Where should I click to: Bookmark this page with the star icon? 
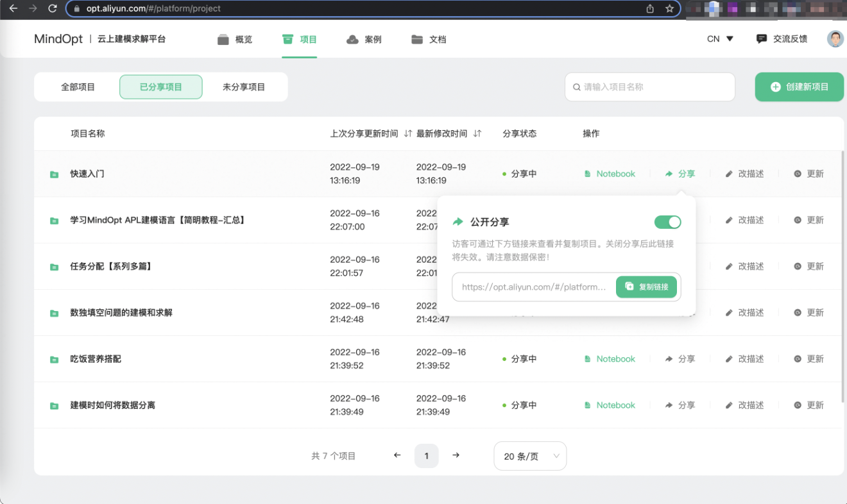pyautogui.click(x=669, y=8)
